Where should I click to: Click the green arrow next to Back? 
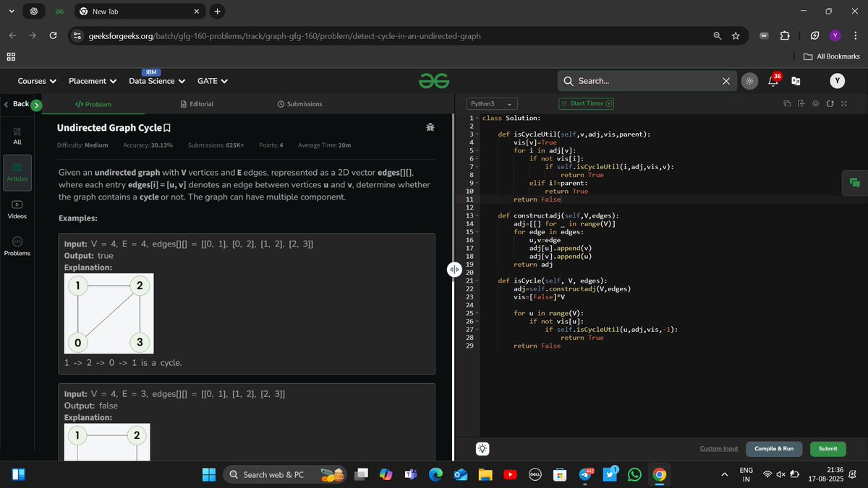click(37, 105)
